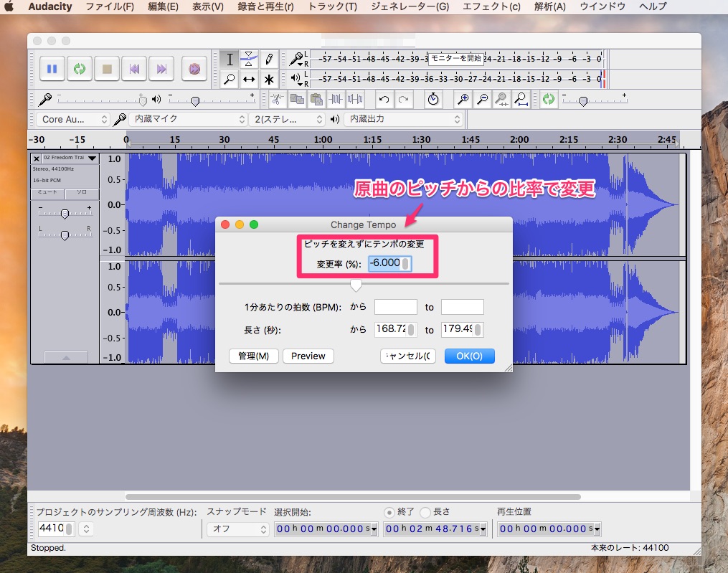Click the Sync-lock clock icon

433,100
